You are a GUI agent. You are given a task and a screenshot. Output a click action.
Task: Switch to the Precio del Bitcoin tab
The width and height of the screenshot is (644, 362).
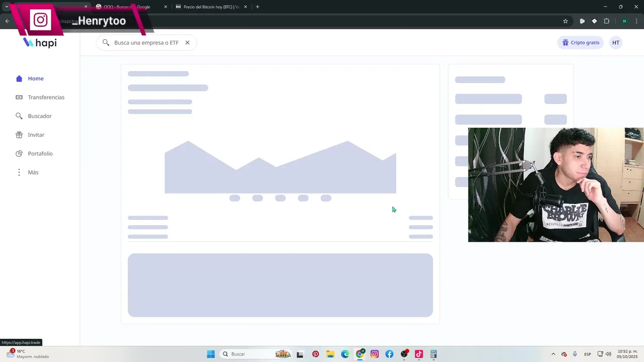[x=211, y=7]
